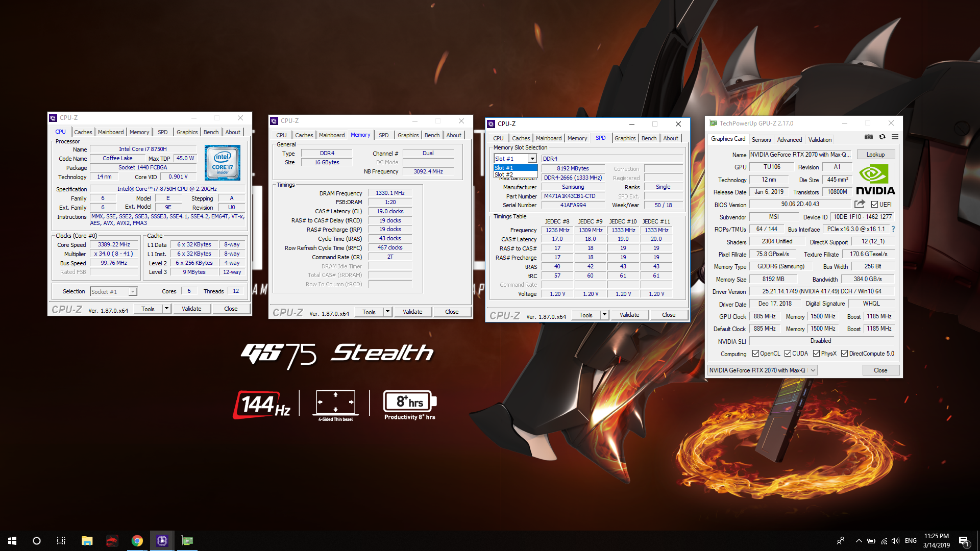Open battery status tray icon
980x551 pixels.
(871, 541)
